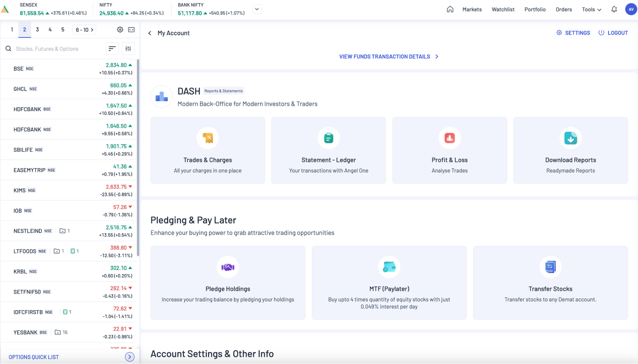This screenshot has height=364, width=638.
Task: Open the Transfer Stocks card
Action: [550, 283]
